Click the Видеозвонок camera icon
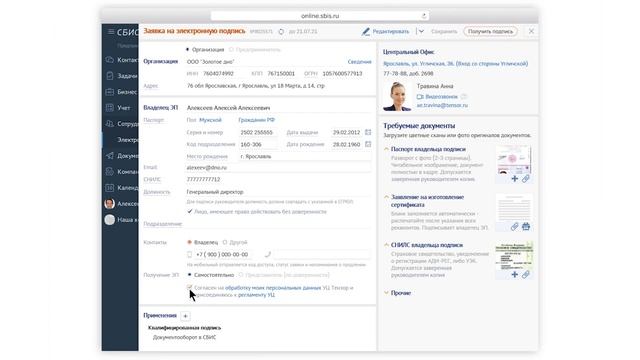Viewport: 640px width, 360px height. 420,97
